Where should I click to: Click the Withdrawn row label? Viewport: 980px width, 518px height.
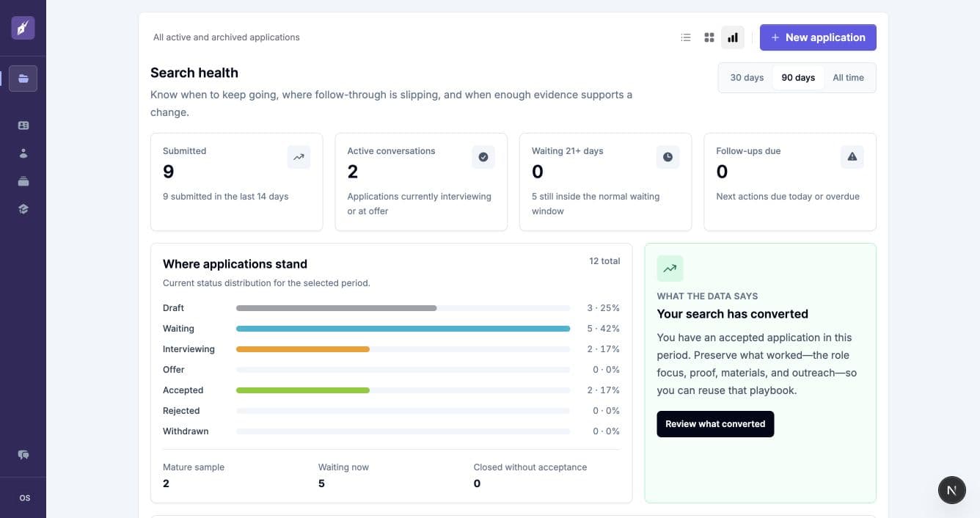click(x=186, y=431)
